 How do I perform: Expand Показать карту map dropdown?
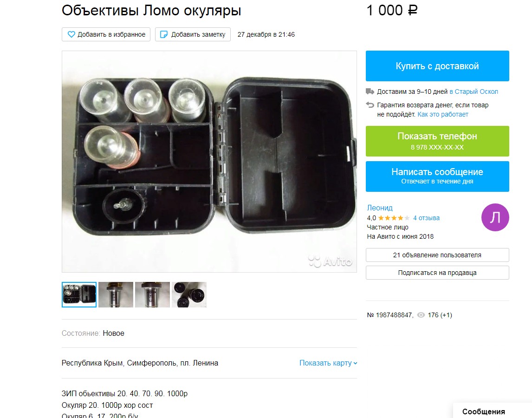(x=328, y=363)
